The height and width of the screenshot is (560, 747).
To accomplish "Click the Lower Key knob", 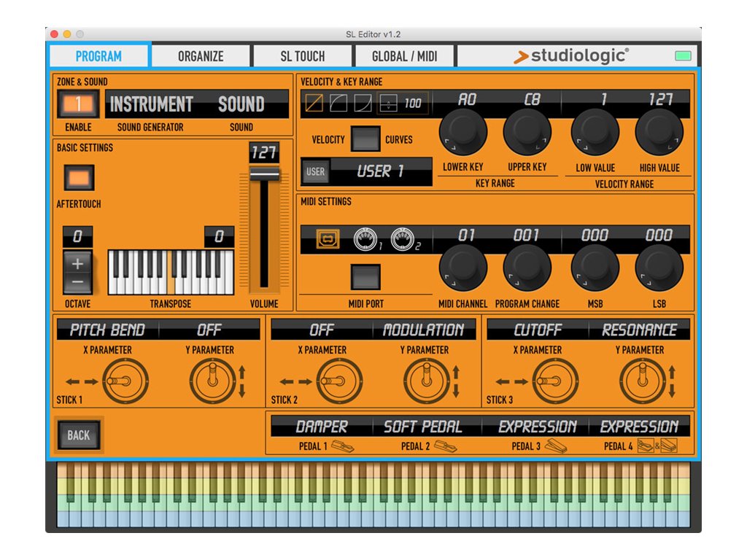I will (462, 132).
